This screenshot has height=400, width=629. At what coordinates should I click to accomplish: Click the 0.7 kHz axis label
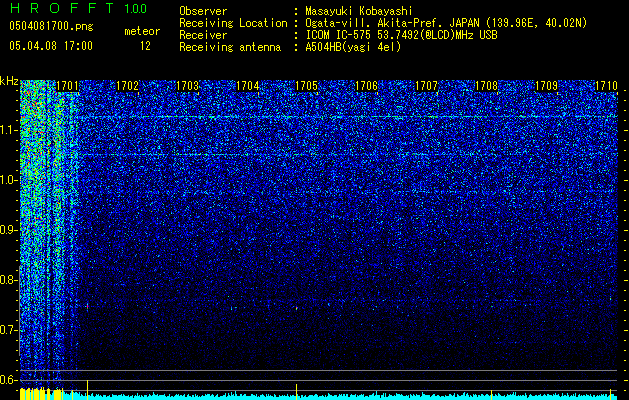pyautogui.click(x=8, y=330)
